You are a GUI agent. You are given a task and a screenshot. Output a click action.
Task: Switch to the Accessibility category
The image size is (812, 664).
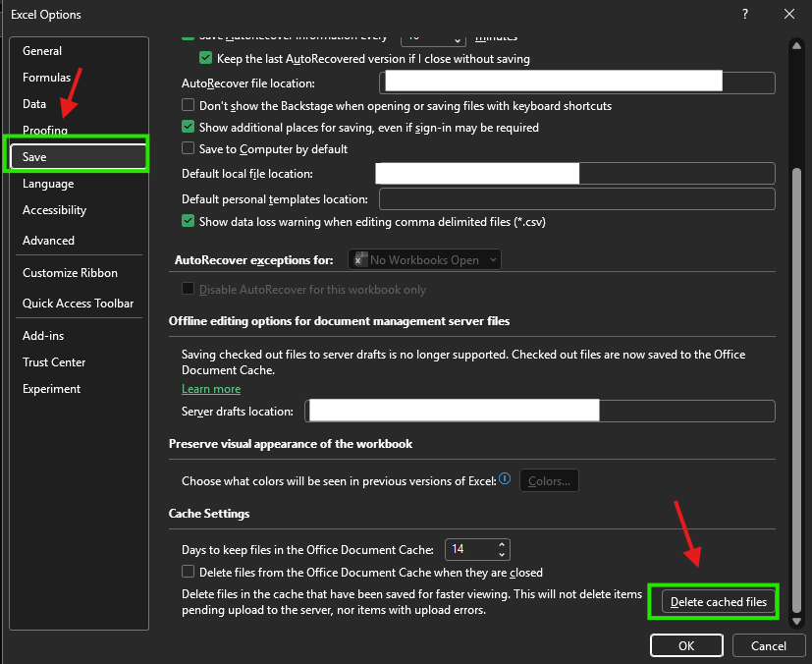(x=54, y=210)
